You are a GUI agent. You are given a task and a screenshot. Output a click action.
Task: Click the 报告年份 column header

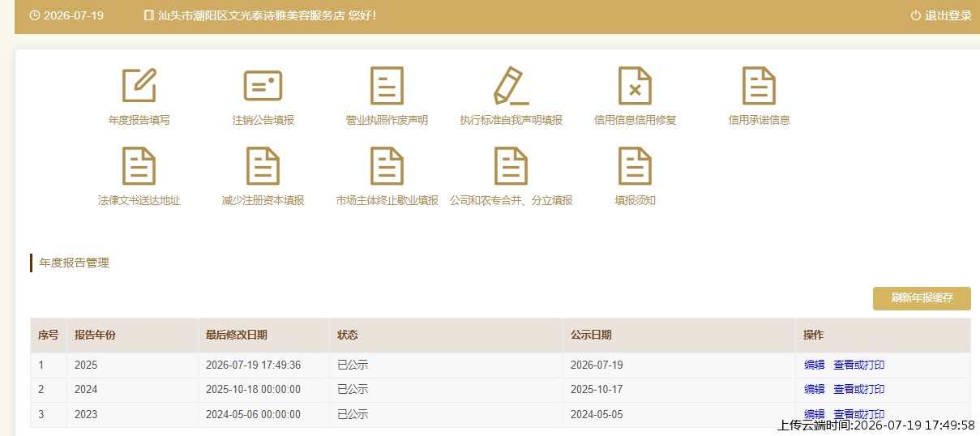point(95,335)
